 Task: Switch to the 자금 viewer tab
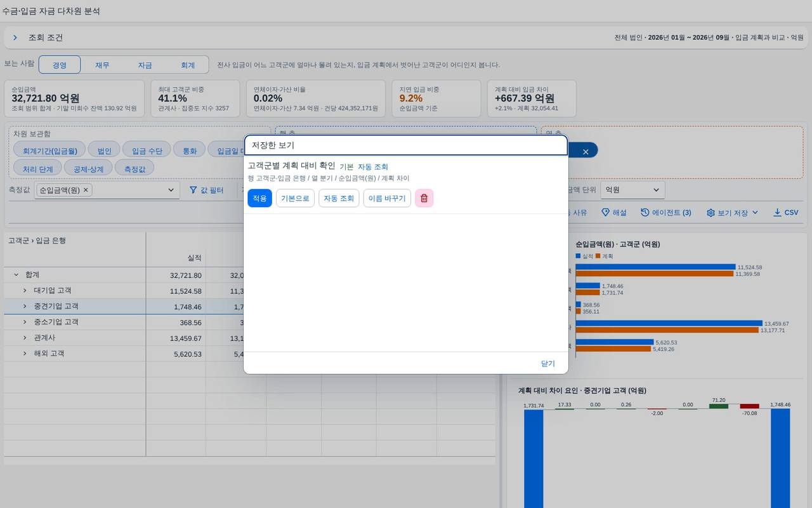coord(145,65)
